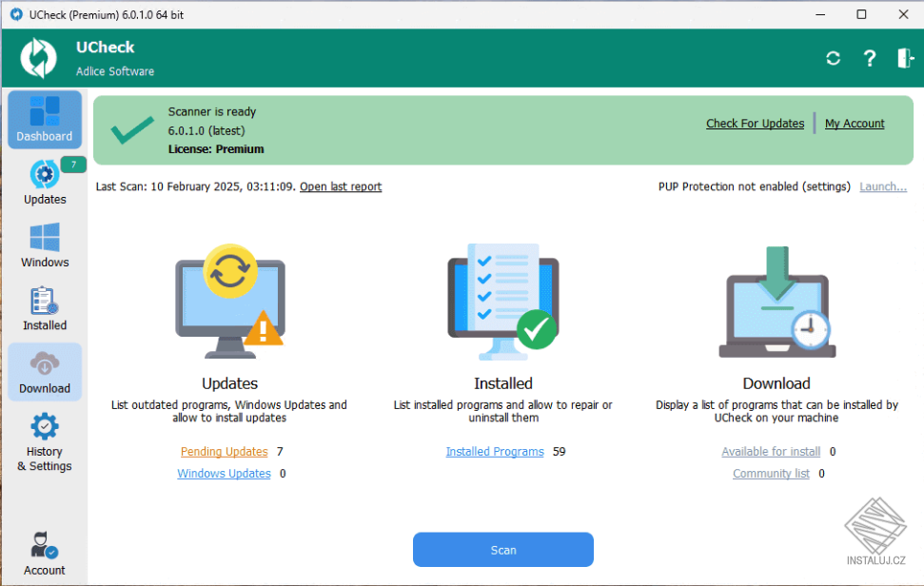Open the Download sidebar section
924x586 pixels.
(x=45, y=372)
